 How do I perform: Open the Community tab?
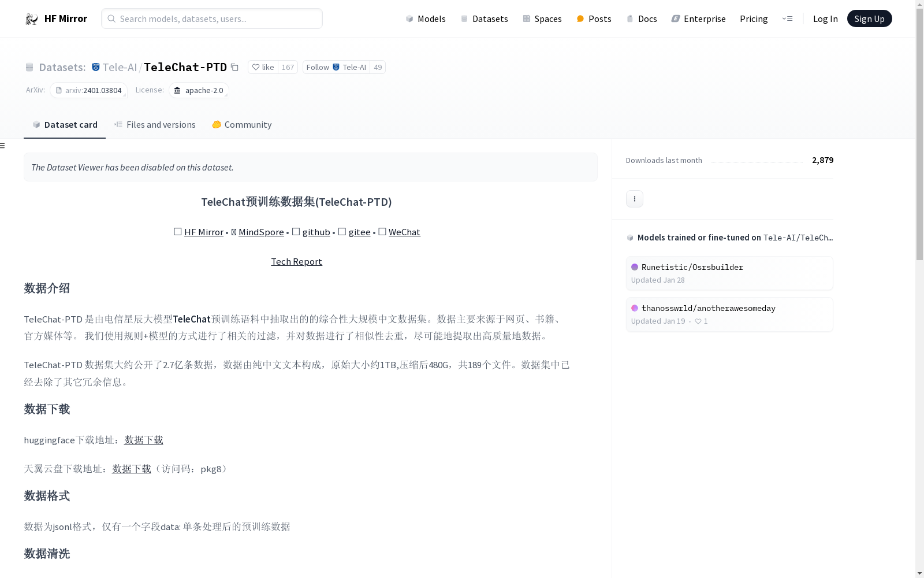[x=241, y=125]
